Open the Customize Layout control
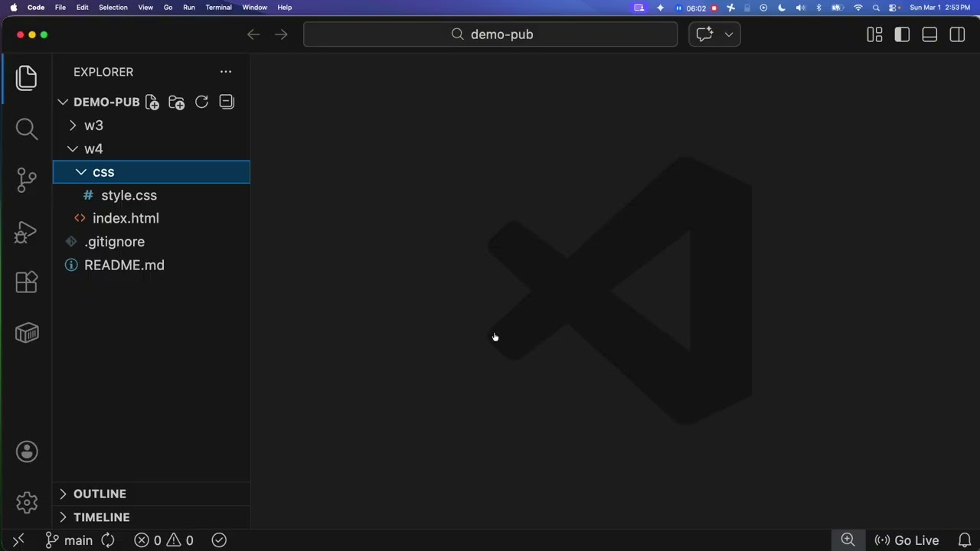Image resolution: width=980 pixels, height=551 pixels. 874,34
